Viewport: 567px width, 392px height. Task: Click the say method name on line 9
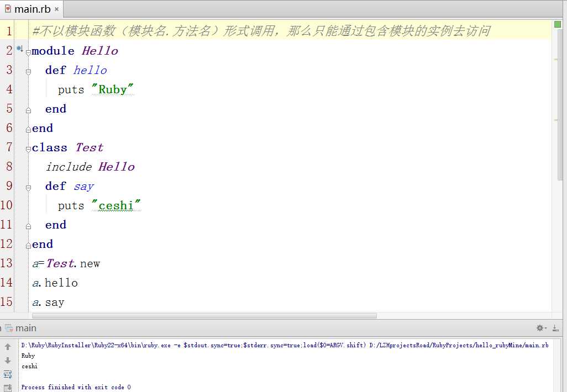click(84, 186)
